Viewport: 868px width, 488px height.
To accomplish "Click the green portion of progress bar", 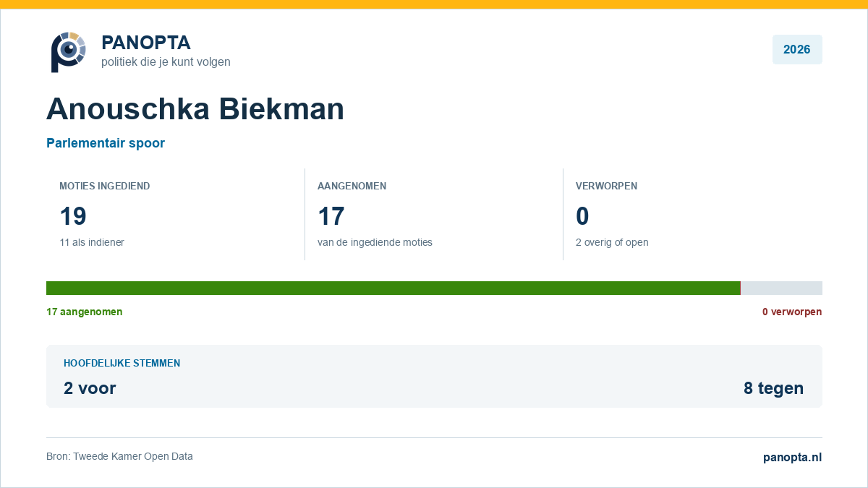I will tap(393, 288).
